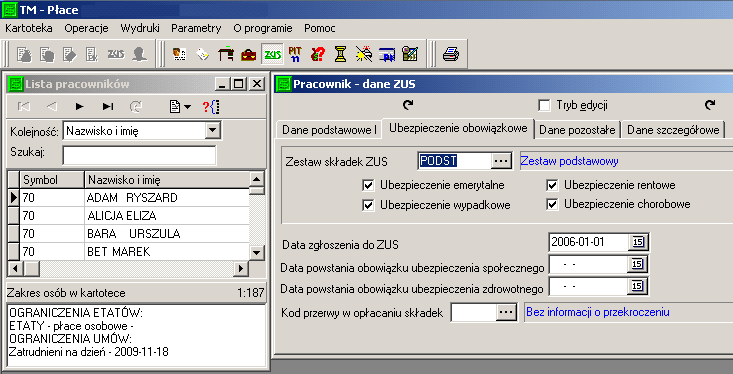Viewport: 733px width, 374px height.
Task: Click the Szukaj search field
Action: pyautogui.click(x=139, y=155)
